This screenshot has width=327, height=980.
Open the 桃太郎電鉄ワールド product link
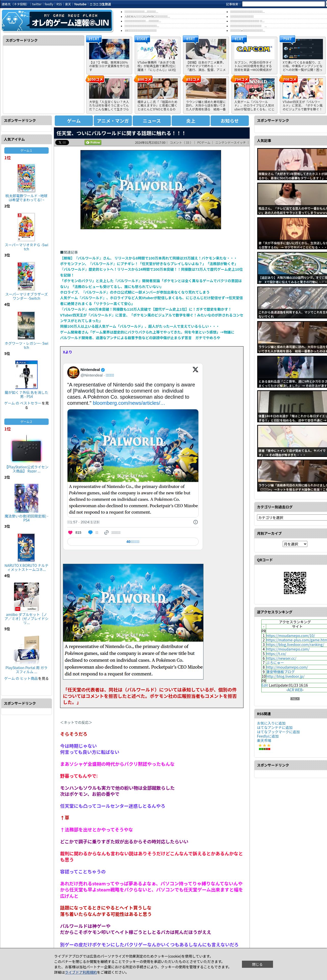26,198
